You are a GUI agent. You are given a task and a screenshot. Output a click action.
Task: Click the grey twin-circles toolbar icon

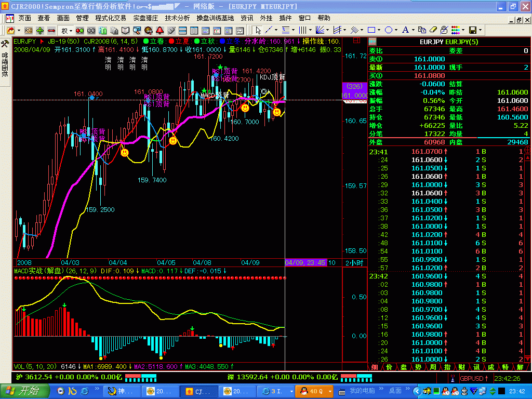tap(91, 31)
